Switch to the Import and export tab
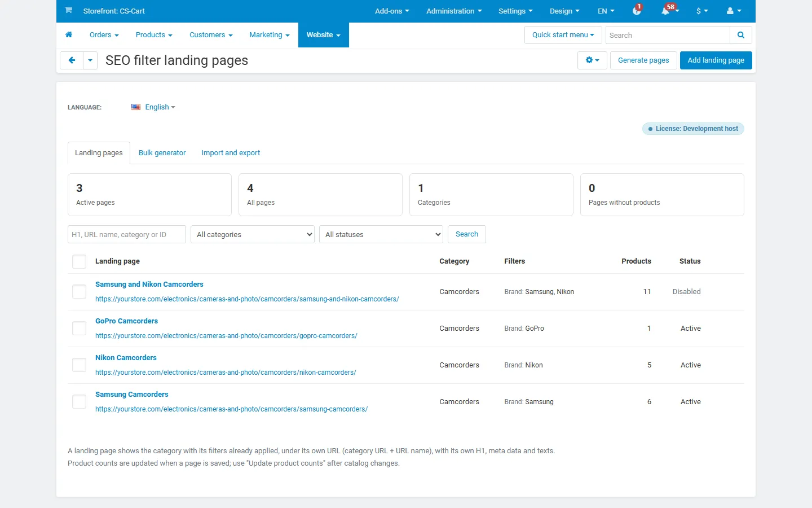This screenshot has width=812, height=508. (x=231, y=153)
